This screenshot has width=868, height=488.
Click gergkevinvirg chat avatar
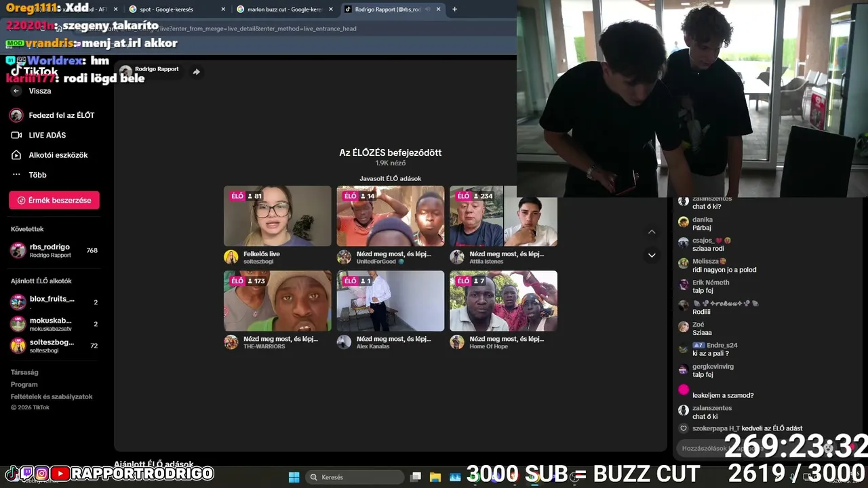click(x=684, y=369)
